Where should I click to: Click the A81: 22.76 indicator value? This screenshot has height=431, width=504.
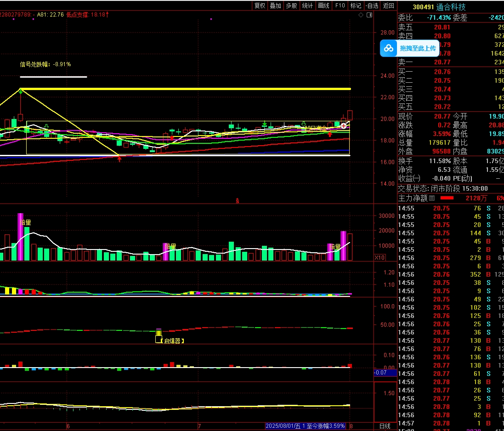click(x=50, y=14)
